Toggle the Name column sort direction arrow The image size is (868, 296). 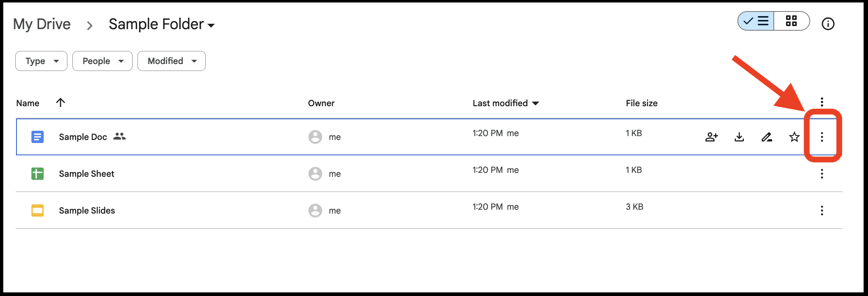(60, 103)
